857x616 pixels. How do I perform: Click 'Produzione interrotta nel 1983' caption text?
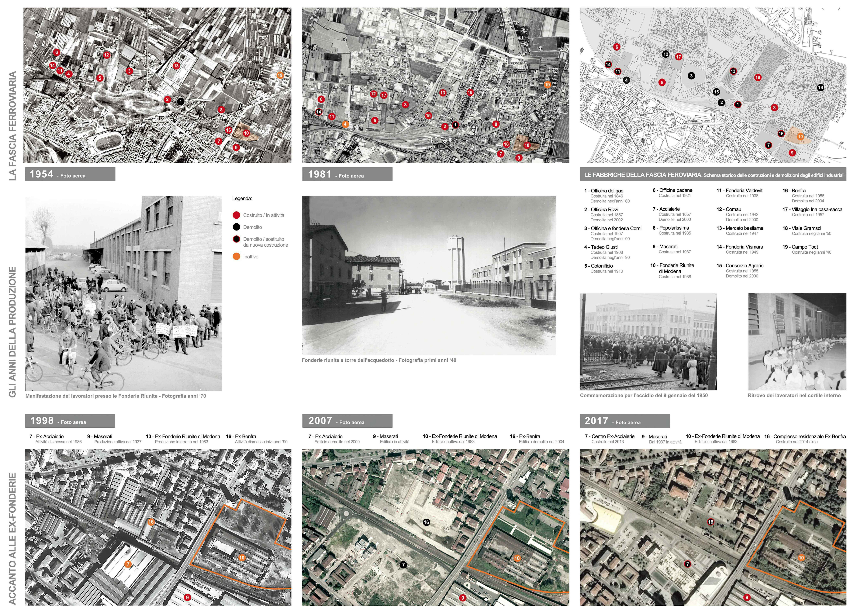tap(181, 442)
